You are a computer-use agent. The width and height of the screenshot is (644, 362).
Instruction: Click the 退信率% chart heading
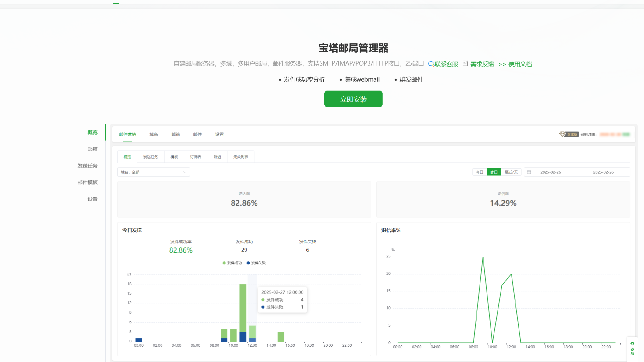coord(391,230)
